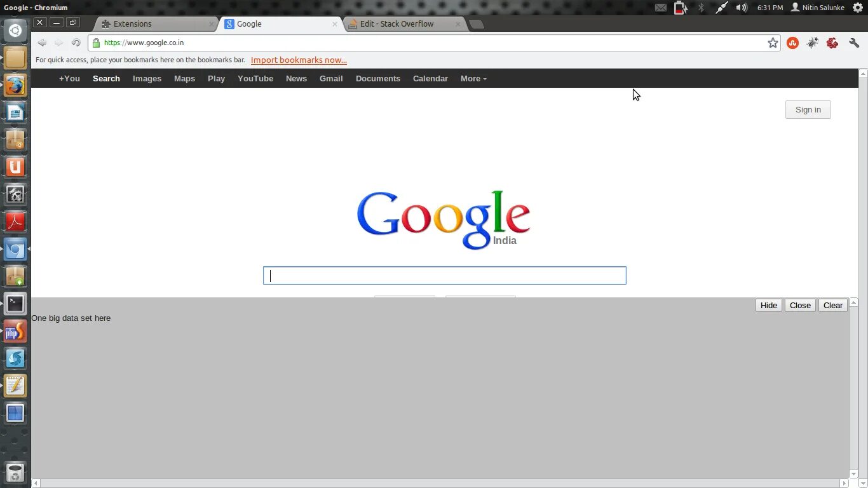Click the horizontal scrollbar left arrow
868x488 pixels.
click(x=36, y=484)
